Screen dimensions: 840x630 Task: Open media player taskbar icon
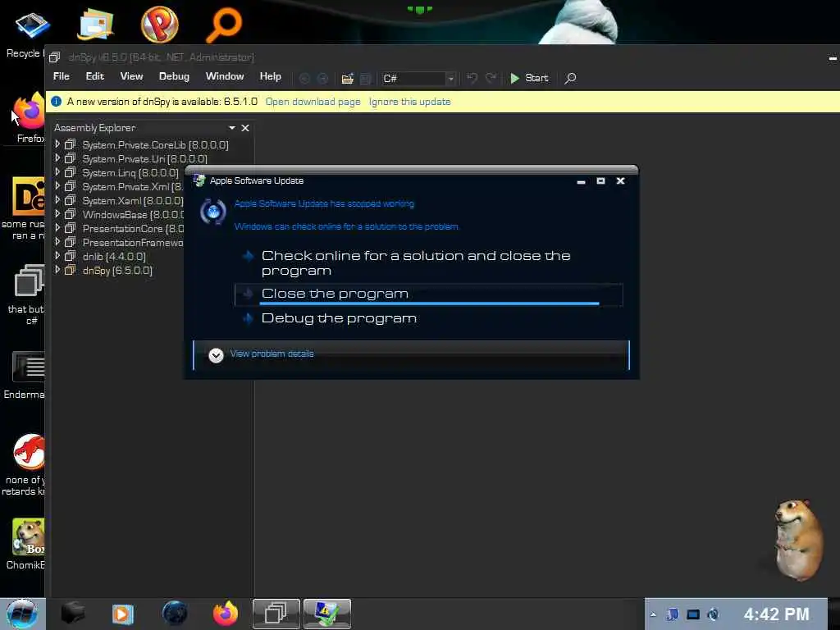123,614
